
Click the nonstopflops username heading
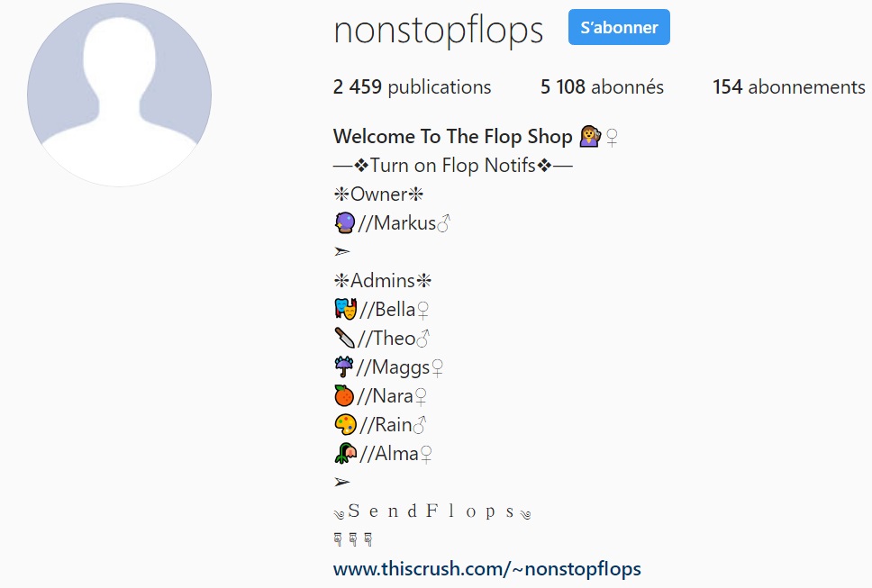click(x=438, y=30)
